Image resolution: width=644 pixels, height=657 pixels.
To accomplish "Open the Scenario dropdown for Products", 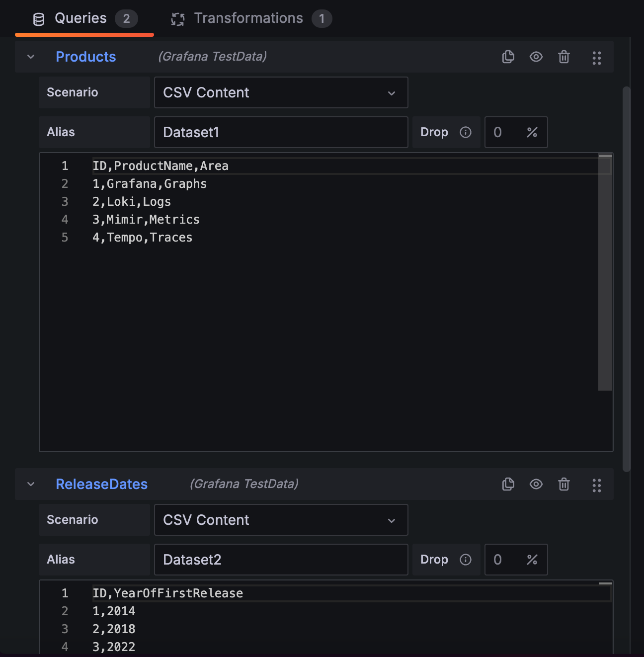I will [281, 92].
